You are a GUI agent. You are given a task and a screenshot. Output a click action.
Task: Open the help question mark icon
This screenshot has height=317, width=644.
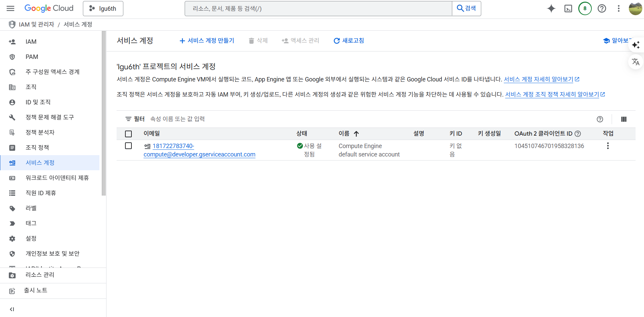602,8
